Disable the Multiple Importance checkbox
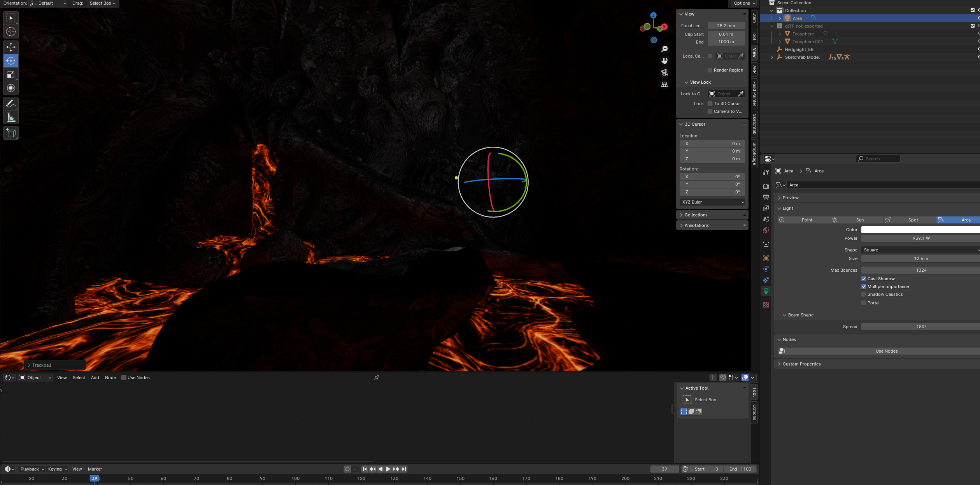This screenshot has height=485, width=980. [x=864, y=286]
